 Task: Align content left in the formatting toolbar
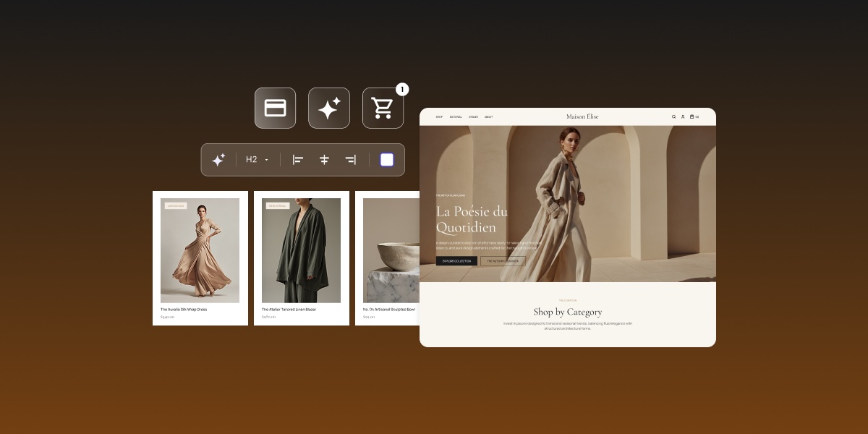tap(297, 160)
